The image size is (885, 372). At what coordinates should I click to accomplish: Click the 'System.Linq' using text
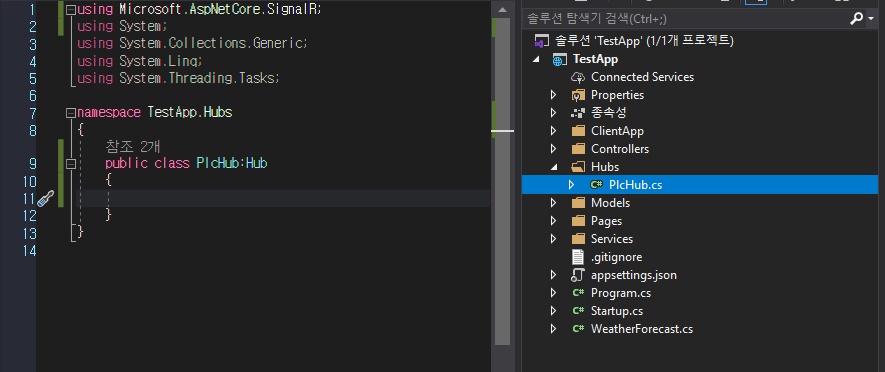pos(159,61)
